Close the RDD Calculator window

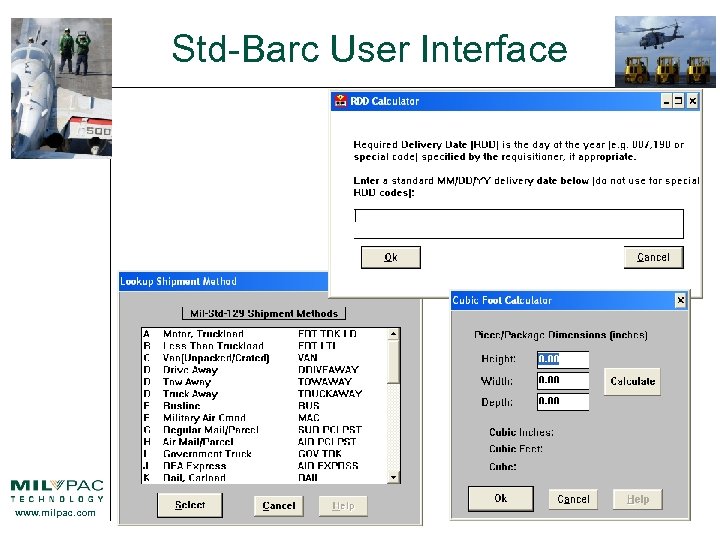point(692,101)
